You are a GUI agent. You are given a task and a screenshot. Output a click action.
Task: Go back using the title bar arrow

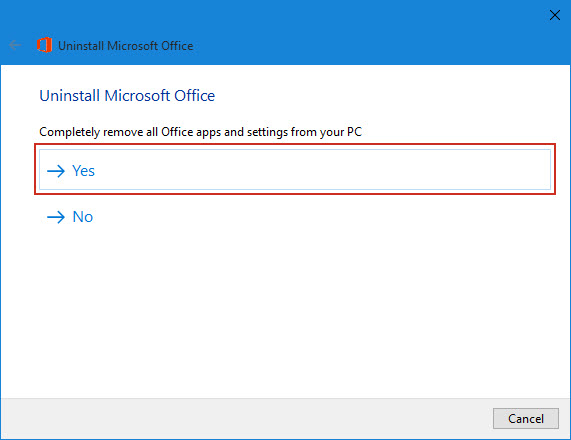15,45
